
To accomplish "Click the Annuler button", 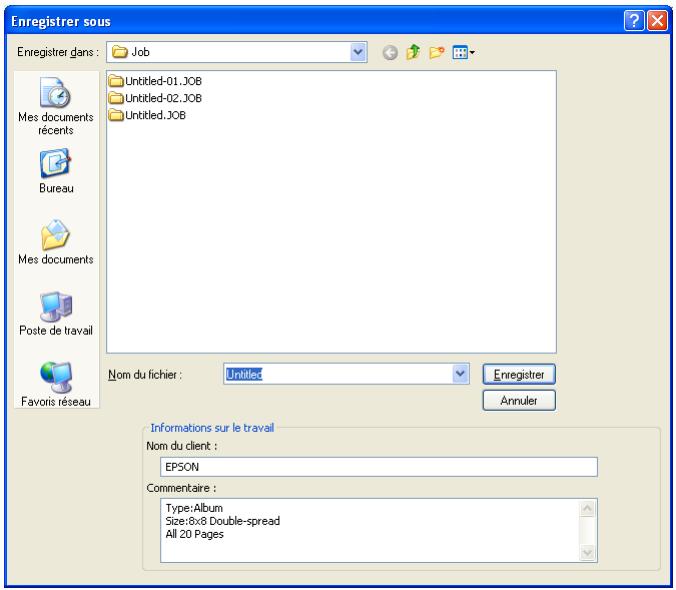I will pos(519,400).
